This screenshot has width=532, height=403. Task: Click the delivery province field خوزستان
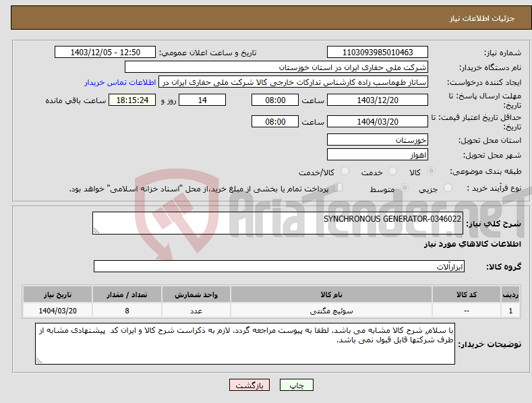point(378,139)
